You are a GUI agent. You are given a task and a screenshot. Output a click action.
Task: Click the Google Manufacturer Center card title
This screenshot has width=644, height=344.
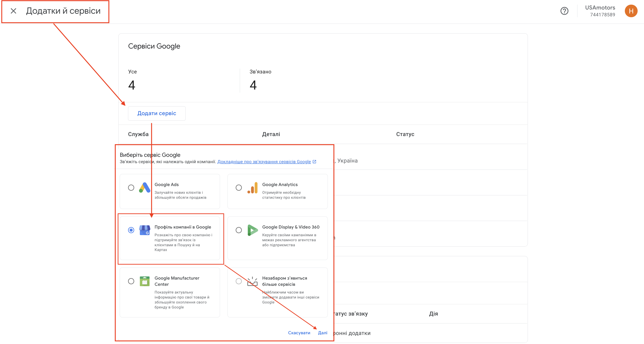point(177,281)
